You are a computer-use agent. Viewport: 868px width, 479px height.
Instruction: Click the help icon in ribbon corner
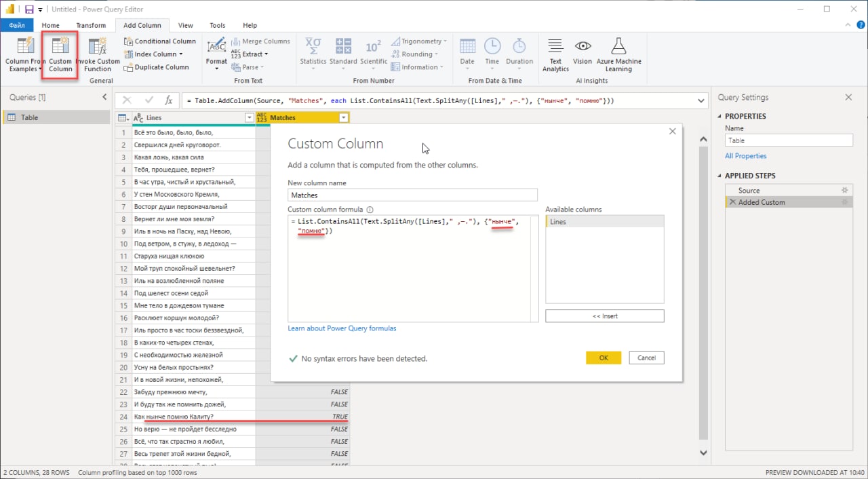(x=861, y=24)
